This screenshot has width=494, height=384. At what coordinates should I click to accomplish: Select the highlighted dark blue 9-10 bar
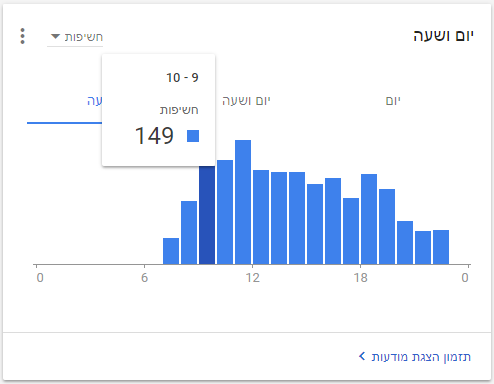207,215
